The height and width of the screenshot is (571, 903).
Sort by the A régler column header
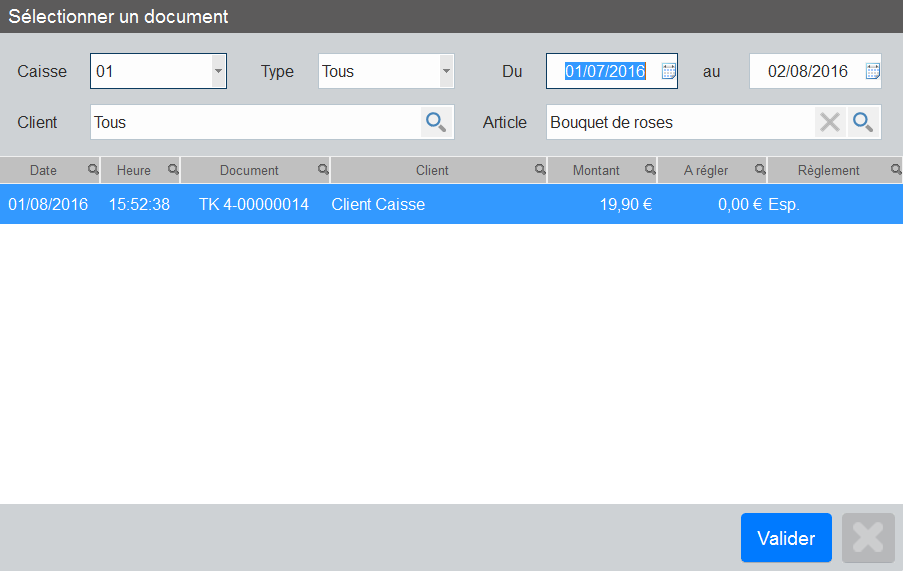pyautogui.click(x=706, y=170)
